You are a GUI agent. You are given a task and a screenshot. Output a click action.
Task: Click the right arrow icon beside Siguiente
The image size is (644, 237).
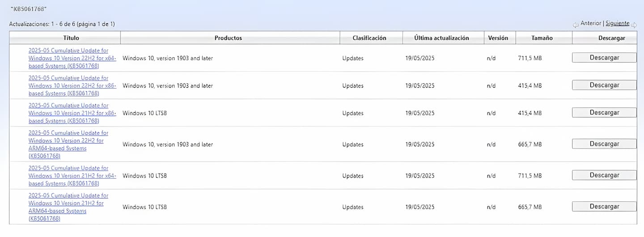[x=634, y=25]
